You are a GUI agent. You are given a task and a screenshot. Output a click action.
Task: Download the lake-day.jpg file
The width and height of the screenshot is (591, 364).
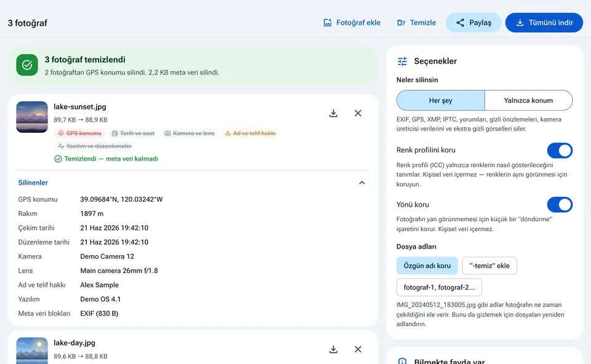333,349
